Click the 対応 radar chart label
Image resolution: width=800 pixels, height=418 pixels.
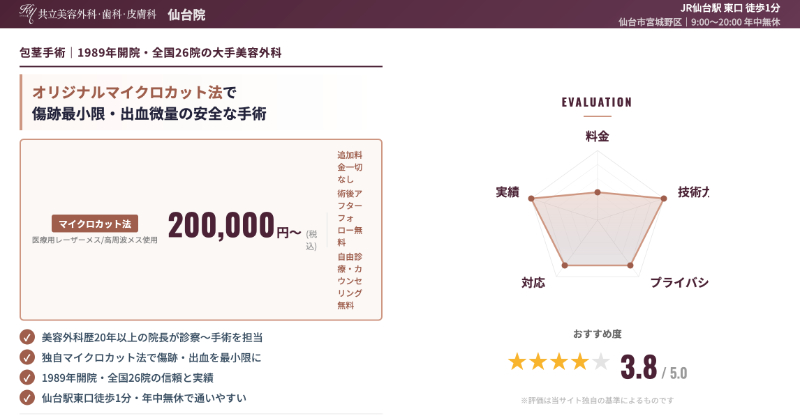coord(533,283)
